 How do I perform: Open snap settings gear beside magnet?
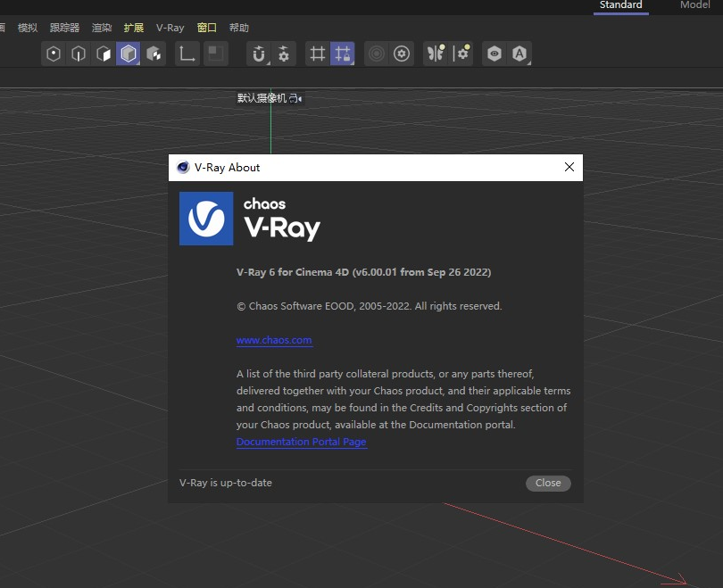284,54
